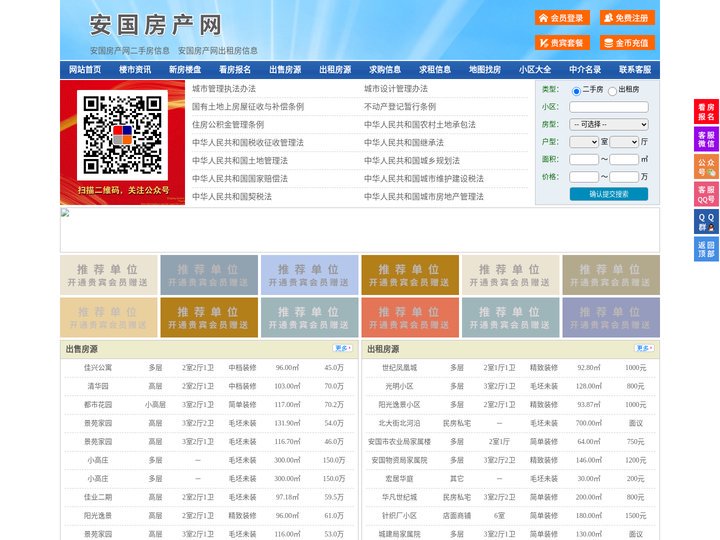Open the 新房楼盘 menu item
Viewport: 720px width, 540px height.
pyautogui.click(x=185, y=70)
